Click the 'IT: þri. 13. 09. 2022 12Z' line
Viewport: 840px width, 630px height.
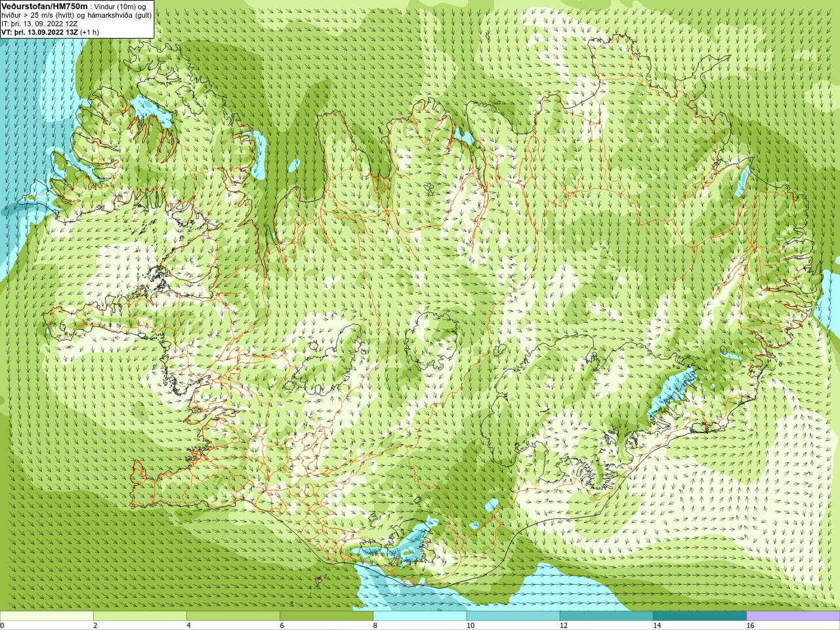pos(39,24)
